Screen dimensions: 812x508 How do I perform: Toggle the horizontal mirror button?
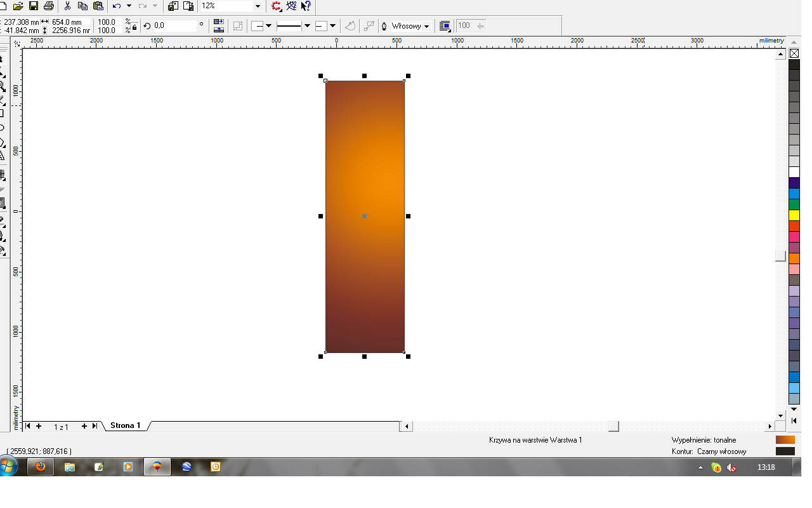pyautogui.click(x=219, y=22)
